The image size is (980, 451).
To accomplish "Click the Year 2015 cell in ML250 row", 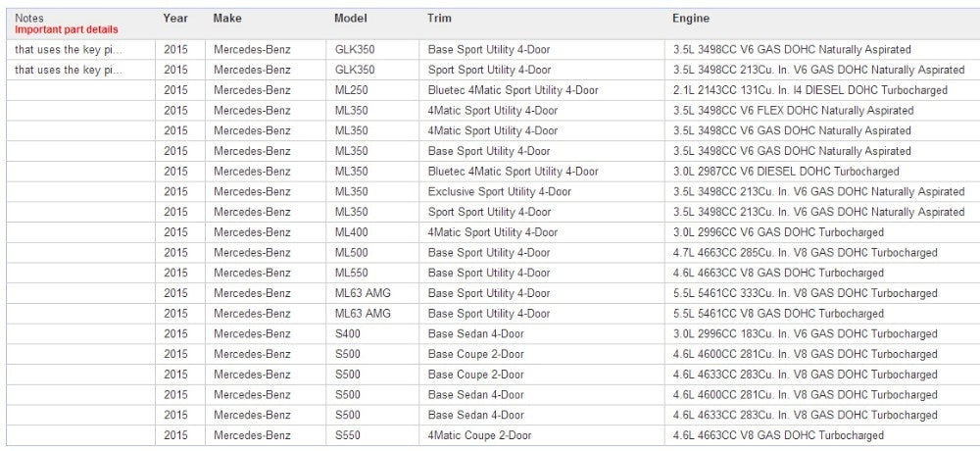I will (175, 90).
